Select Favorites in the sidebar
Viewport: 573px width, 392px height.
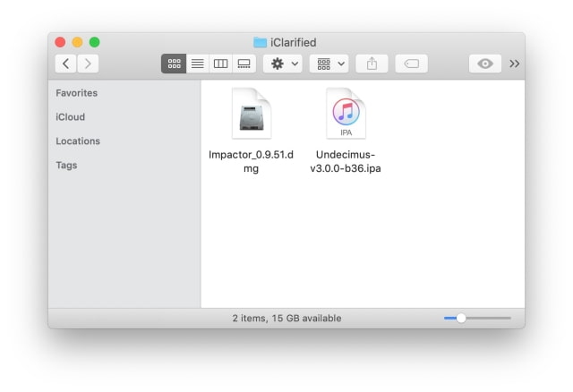click(x=77, y=93)
